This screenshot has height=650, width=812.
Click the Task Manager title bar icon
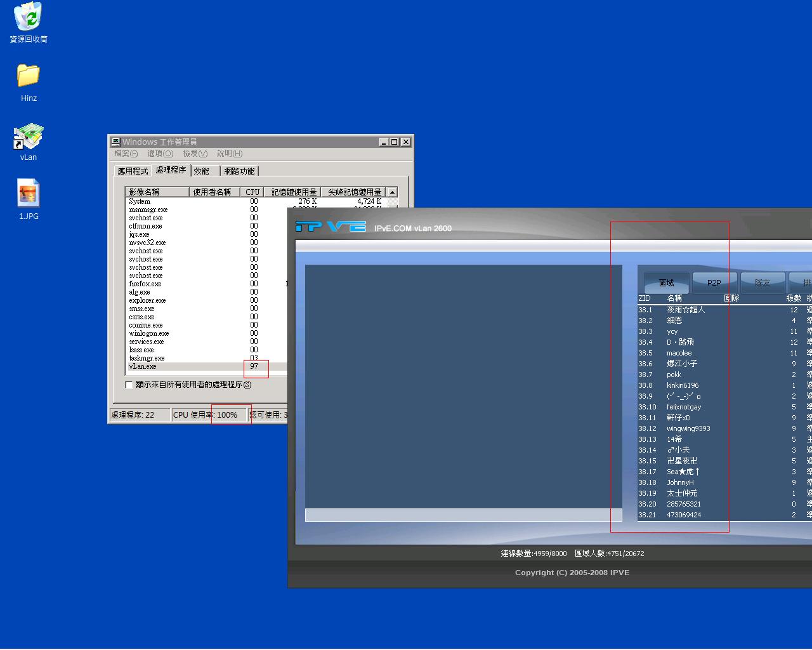[115, 142]
